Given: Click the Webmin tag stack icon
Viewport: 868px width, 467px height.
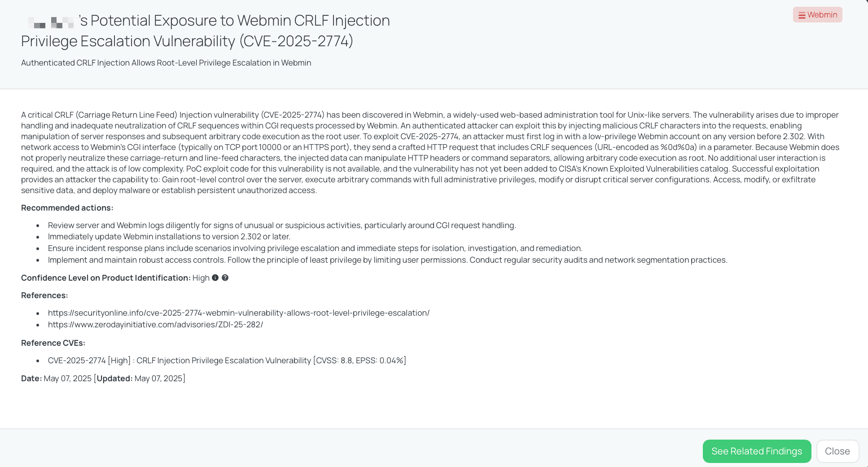Looking at the screenshot, I should 802,15.
